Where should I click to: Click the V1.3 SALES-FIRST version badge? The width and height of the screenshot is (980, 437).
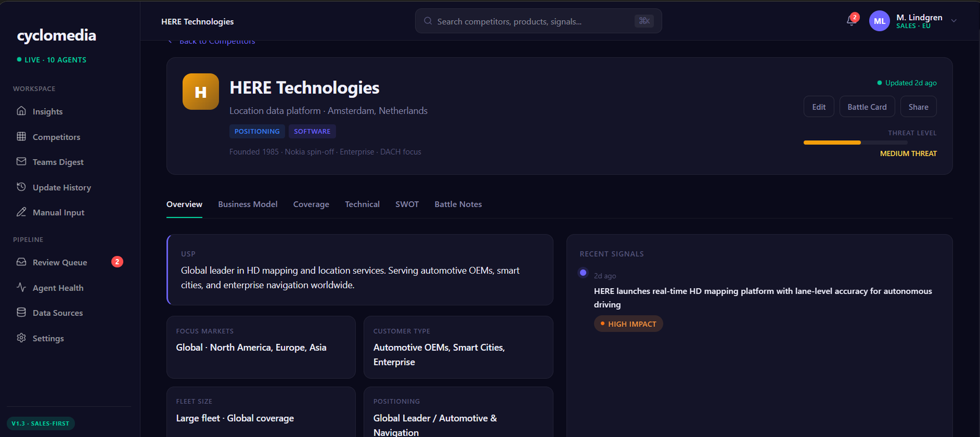point(40,424)
